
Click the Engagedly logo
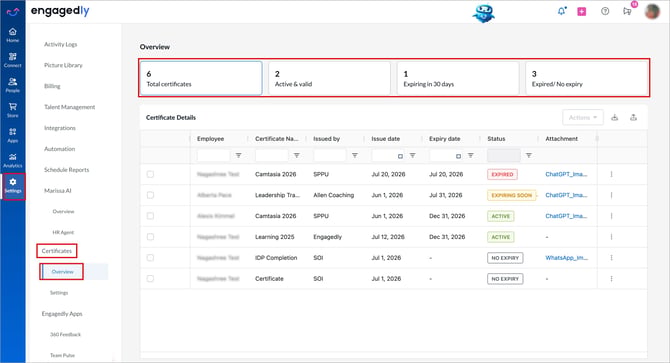point(60,11)
